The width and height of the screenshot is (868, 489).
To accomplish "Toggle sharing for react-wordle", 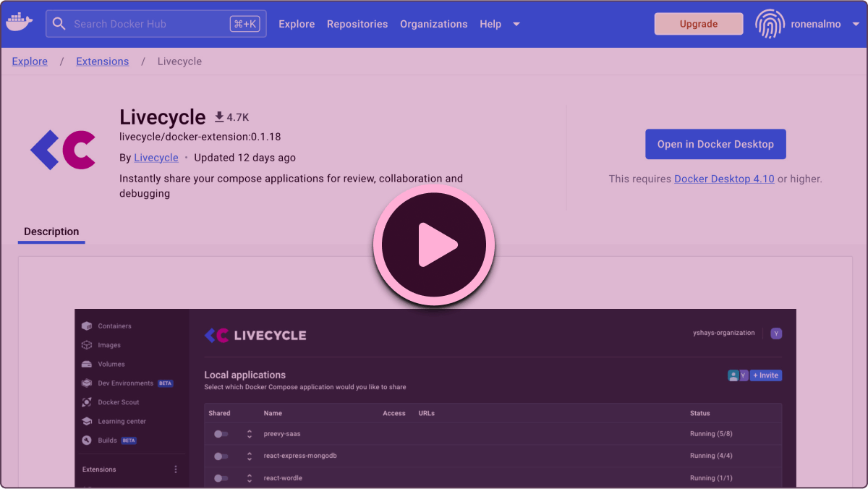I will point(221,478).
